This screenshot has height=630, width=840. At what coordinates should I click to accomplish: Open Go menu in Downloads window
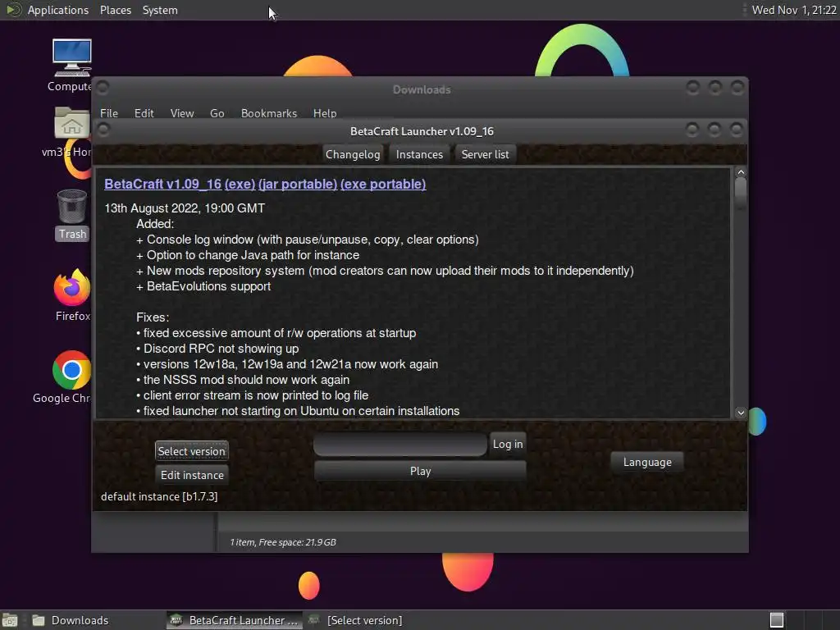(217, 113)
